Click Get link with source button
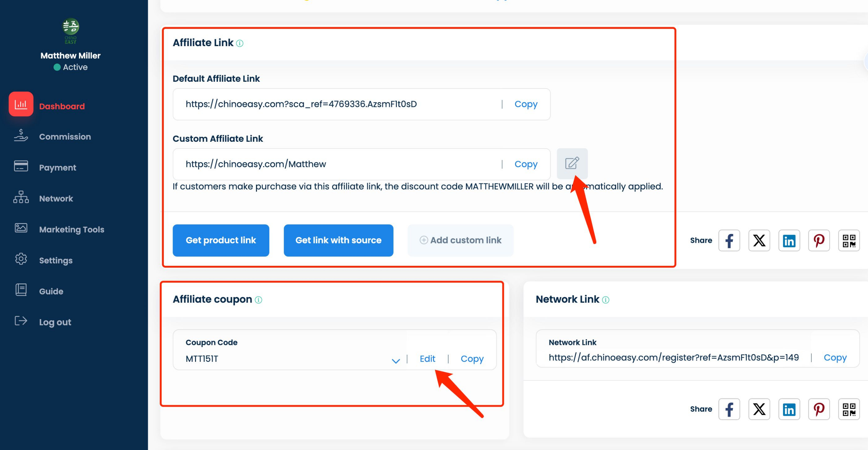The image size is (868, 450). pyautogui.click(x=338, y=240)
